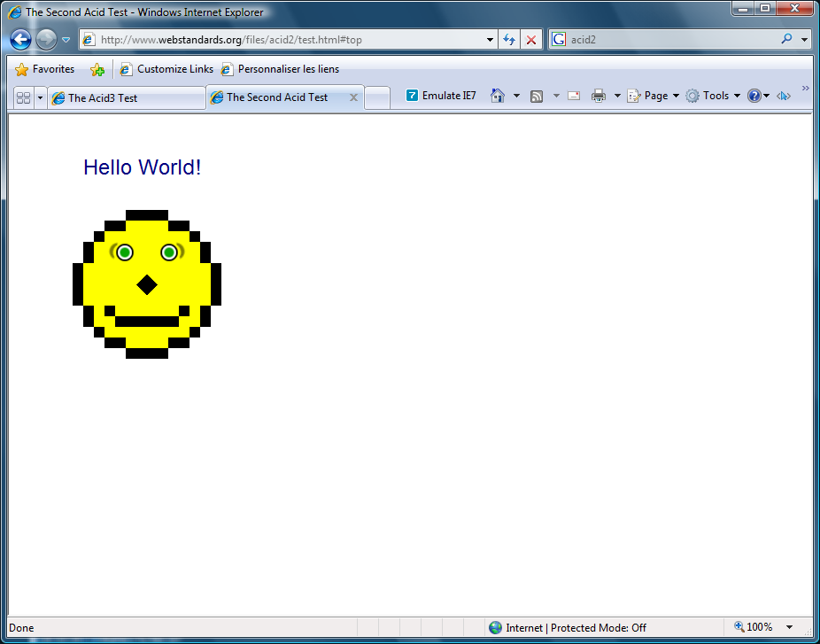
Task: Expand the address bar history dropdown
Action: pos(491,40)
